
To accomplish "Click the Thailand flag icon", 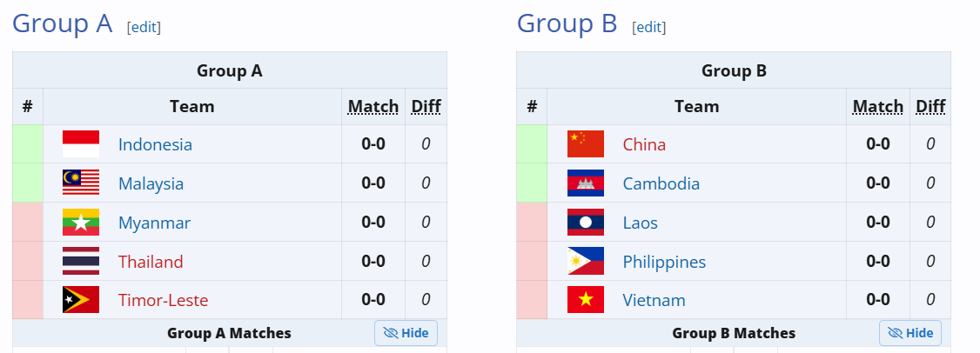I will [x=81, y=262].
